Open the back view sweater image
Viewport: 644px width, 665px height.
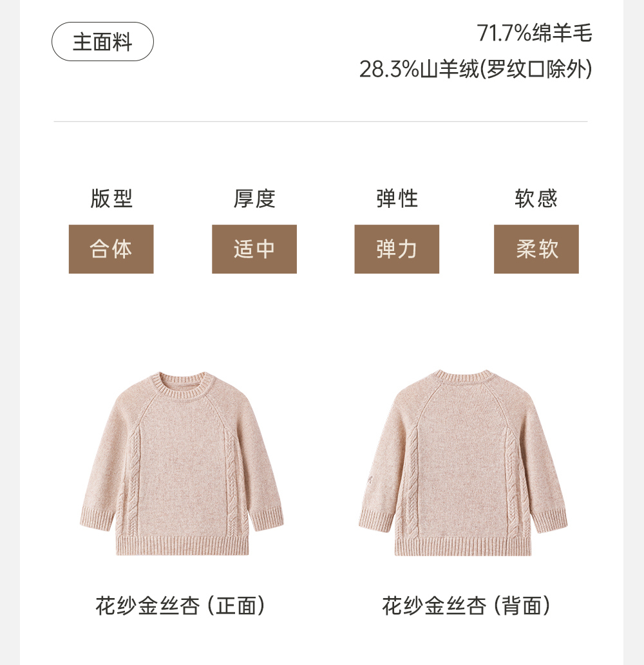tap(463, 462)
